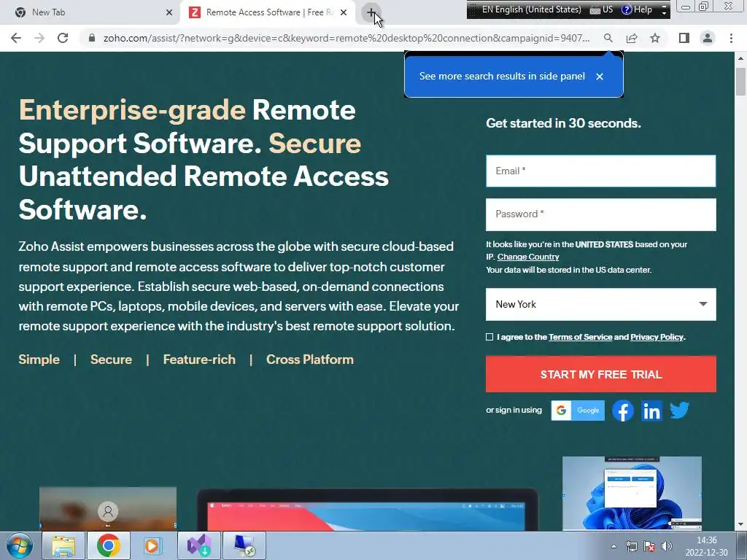Toggle the browser side panel

point(684,38)
